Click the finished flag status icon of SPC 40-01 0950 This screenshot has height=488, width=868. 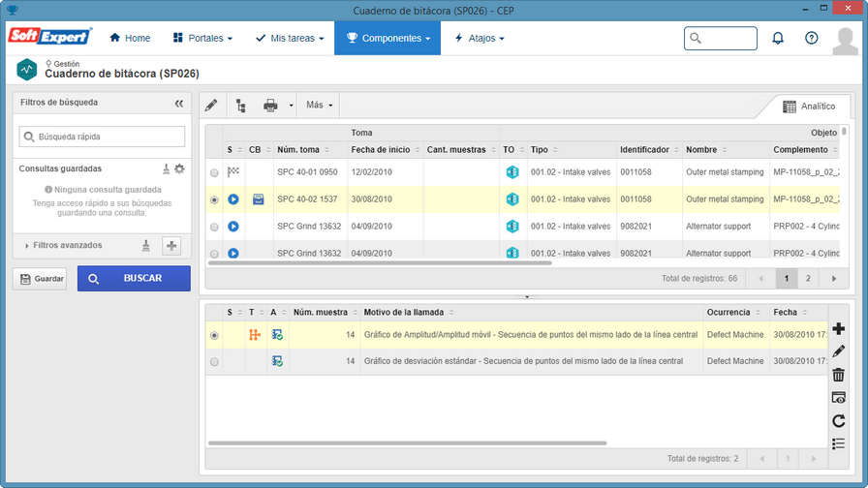click(x=233, y=172)
